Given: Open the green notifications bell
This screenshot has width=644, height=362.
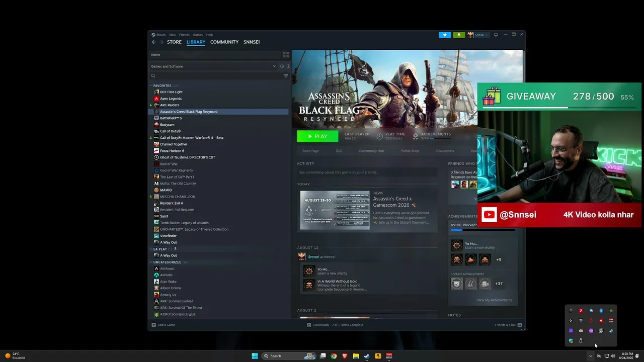Looking at the screenshot, I should [x=458, y=35].
